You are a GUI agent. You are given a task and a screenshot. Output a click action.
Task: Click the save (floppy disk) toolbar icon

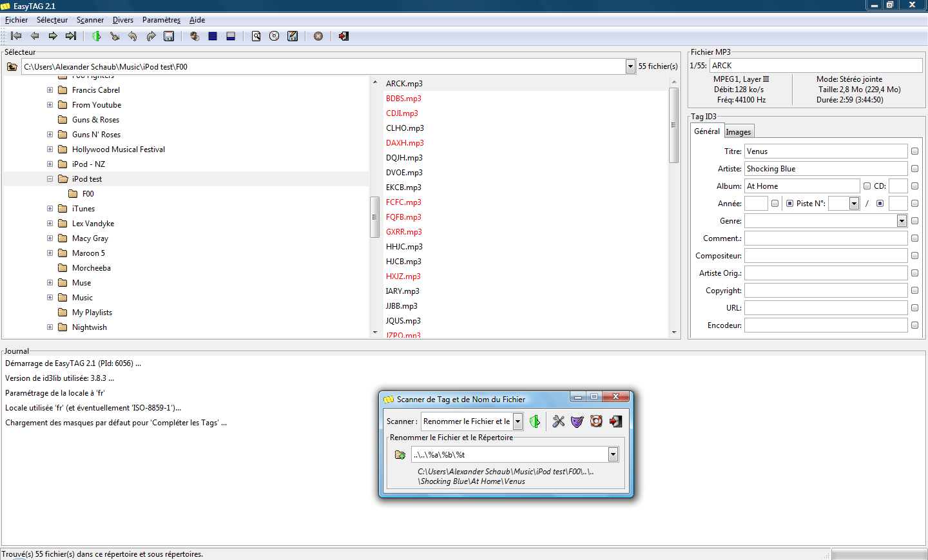169,36
